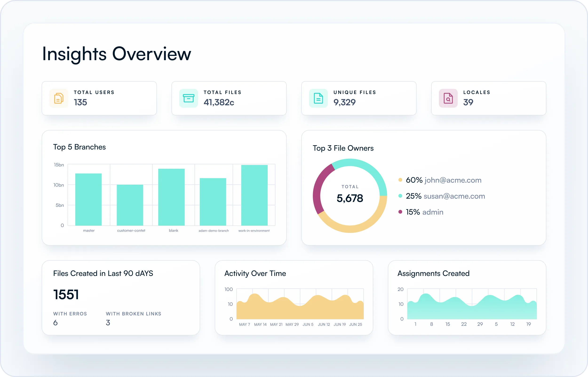The image size is (588, 377).
Task: Click the 100 label on Activity axis
Action: (x=228, y=289)
